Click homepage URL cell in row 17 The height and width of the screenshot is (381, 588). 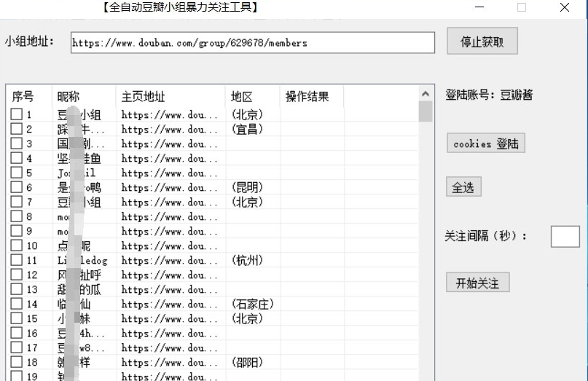(x=170, y=347)
